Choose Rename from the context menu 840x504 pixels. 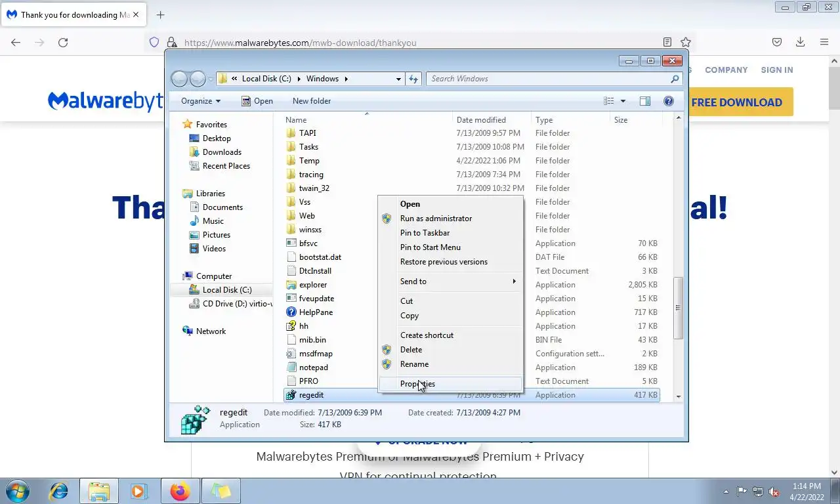tap(450, 364)
